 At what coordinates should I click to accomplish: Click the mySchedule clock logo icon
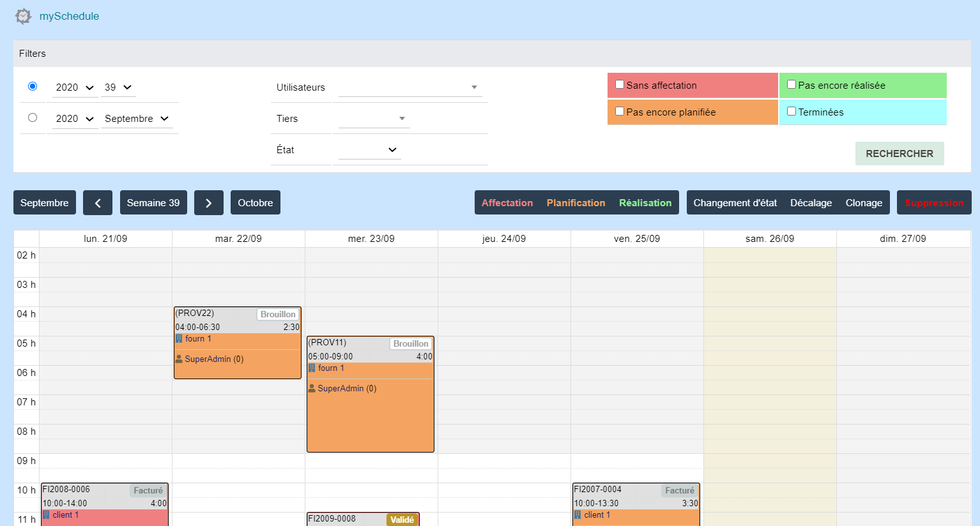[23, 16]
